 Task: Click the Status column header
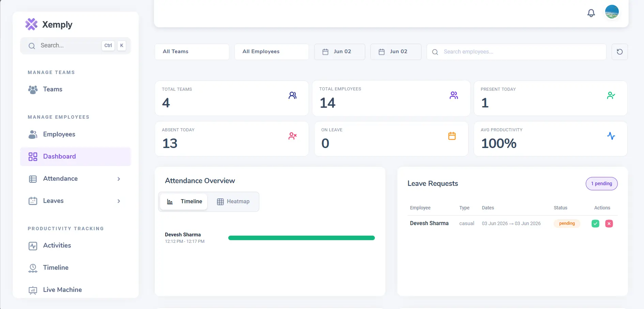click(560, 208)
